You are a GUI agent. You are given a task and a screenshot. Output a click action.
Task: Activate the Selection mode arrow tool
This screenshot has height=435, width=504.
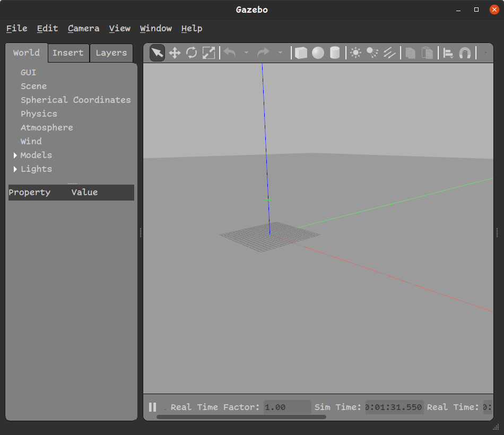click(157, 53)
